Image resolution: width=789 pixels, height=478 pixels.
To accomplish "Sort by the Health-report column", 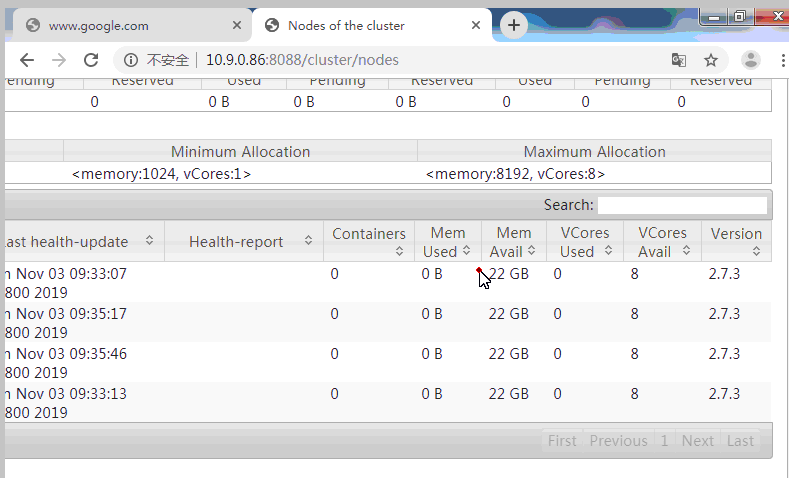I will click(x=243, y=241).
